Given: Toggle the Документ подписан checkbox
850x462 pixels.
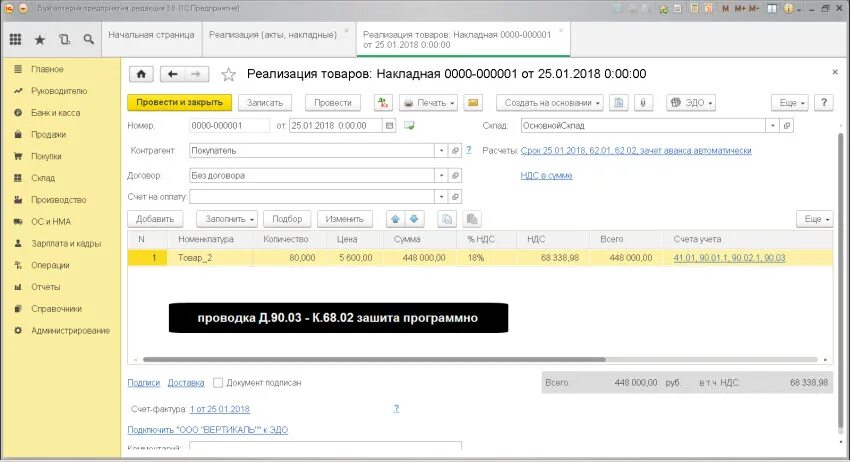Looking at the screenshot, I should pos(218,383).
